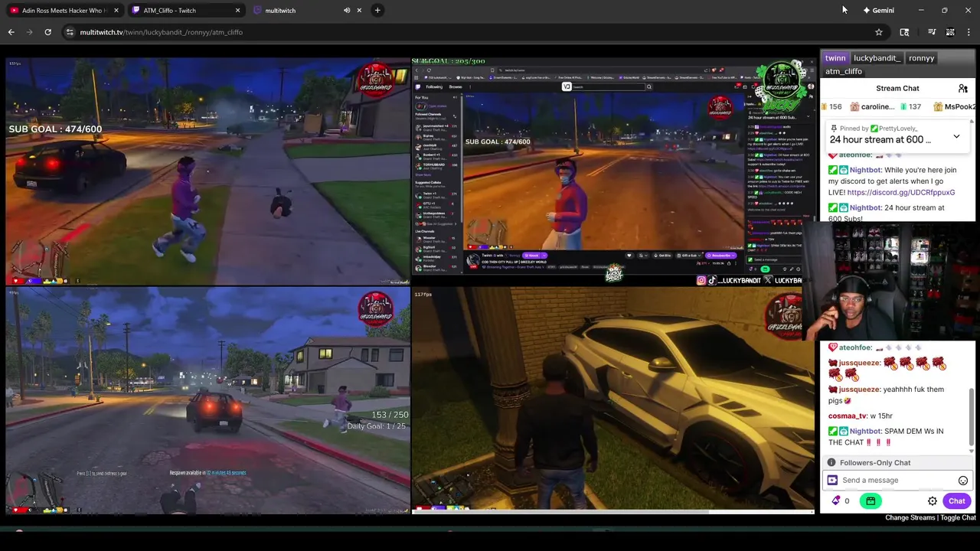Click the 156 gift sub count
This screenshot has width=980, height=551.
[x=835, y=107]
